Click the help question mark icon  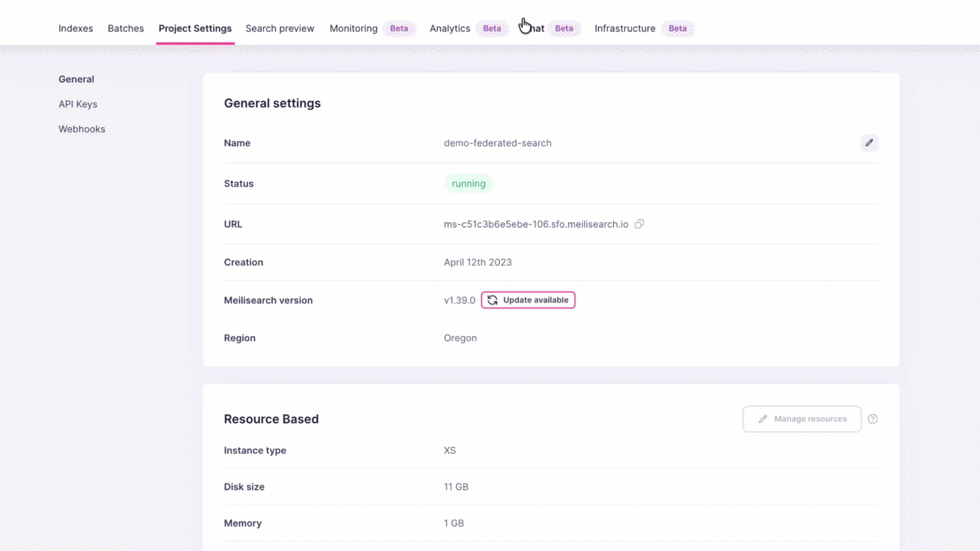873,419
